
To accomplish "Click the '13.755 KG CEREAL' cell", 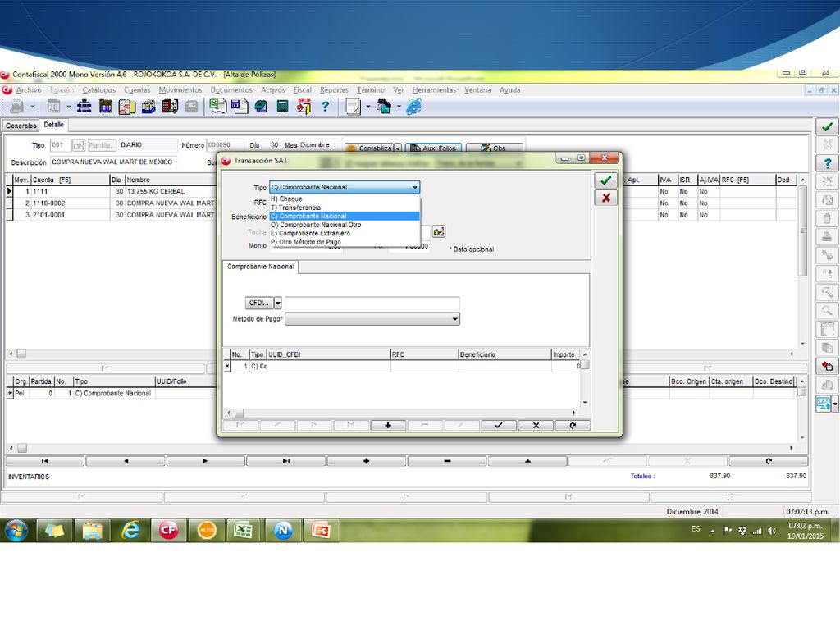I will [171, 192].
